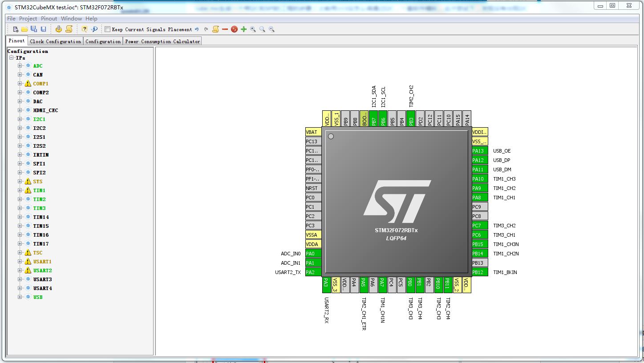This screenshot has height=363, width=644.
Task: Click pin PB12 on the chip
Action: [x=480, y=272]
